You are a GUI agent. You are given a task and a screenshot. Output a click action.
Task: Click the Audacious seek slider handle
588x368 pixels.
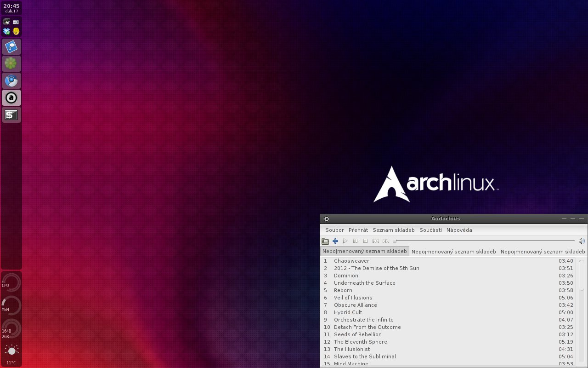point(395,241)
